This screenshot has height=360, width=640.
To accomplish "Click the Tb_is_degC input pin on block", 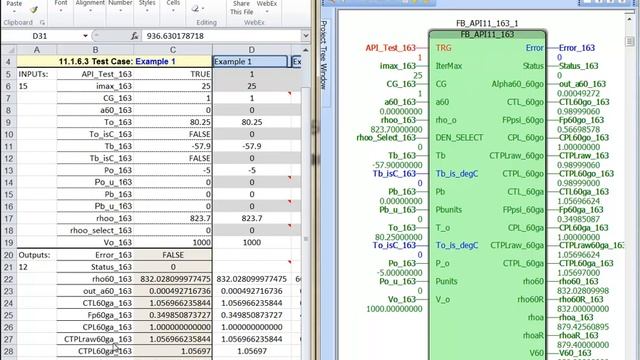I will 456,173.
